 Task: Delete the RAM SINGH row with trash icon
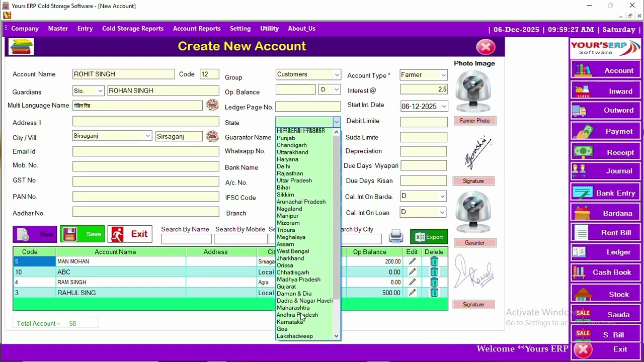[434, 282]
